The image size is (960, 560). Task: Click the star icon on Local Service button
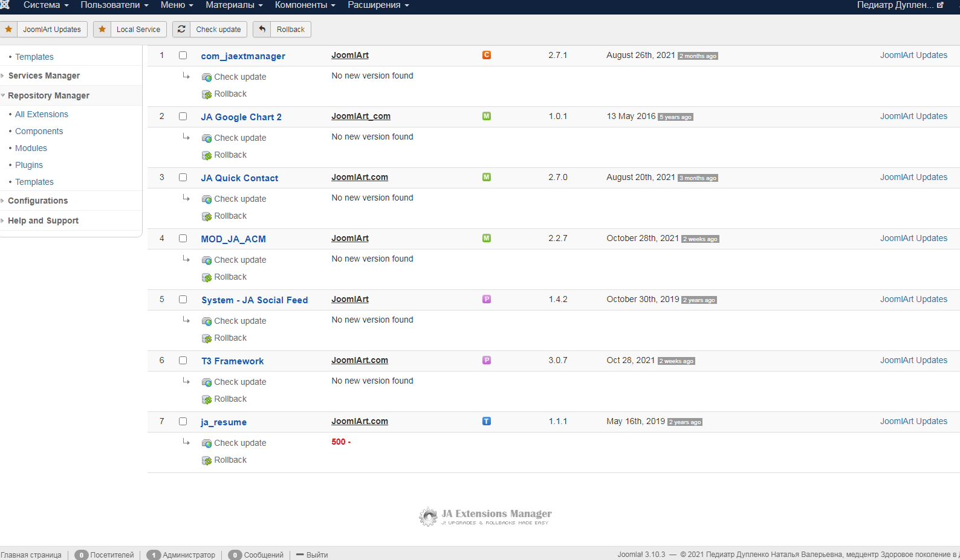(102, 29)
